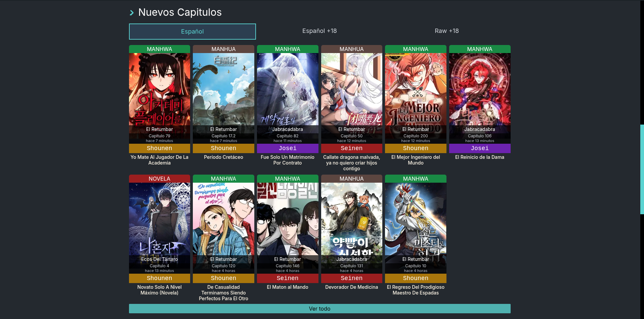The image size is (644, 319).
Task: Click the teal page scrollbar thumb
Action: point(642,169)
